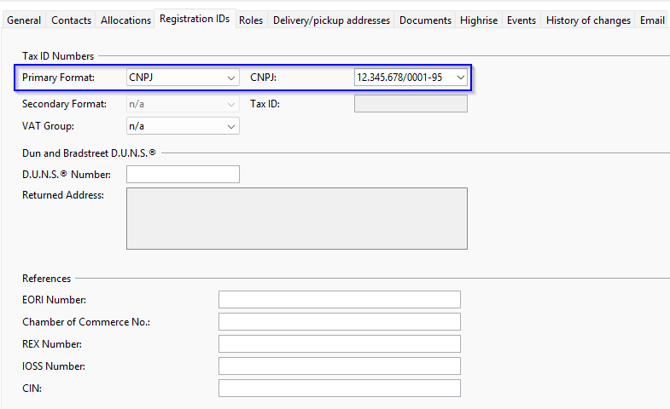Open the Roles tab
Viewport: 670px width, 409px height.
(251, 20)
